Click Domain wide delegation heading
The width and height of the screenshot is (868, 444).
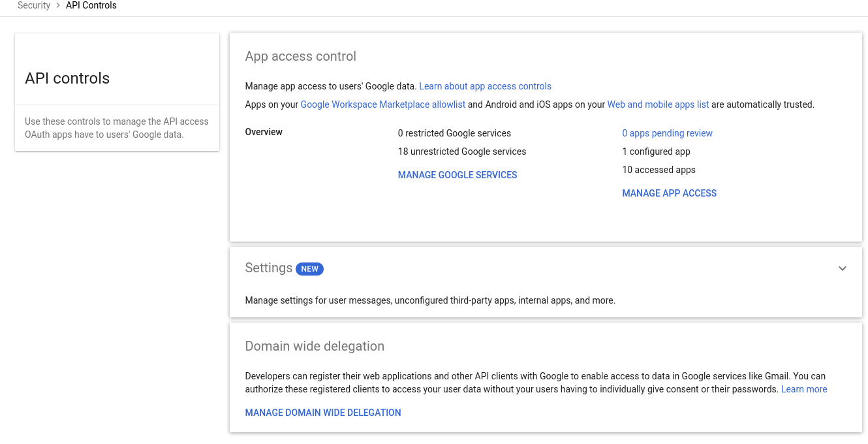[x=315, y=346]
